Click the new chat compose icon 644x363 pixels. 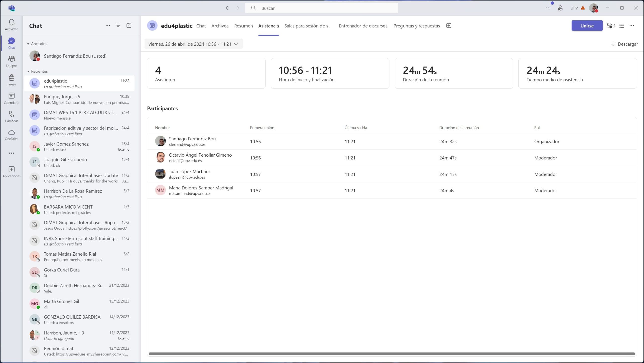pos(129,25)
